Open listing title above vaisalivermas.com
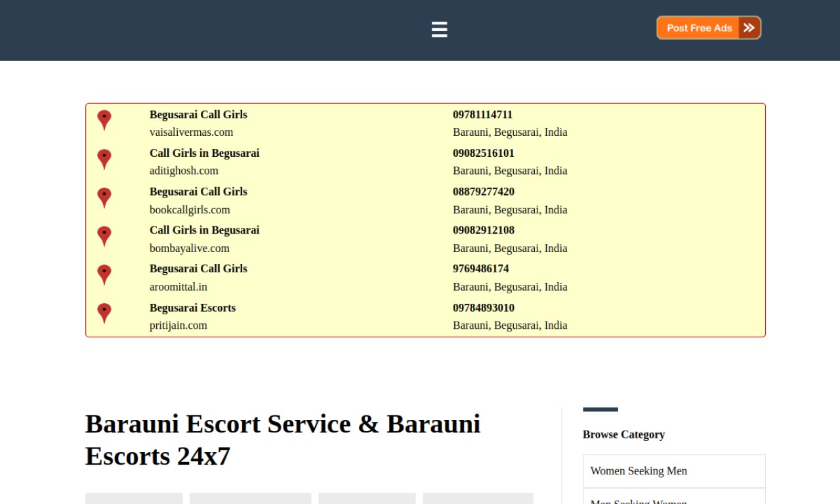Viewport: 840px width, 504px height. coord(198,114)
